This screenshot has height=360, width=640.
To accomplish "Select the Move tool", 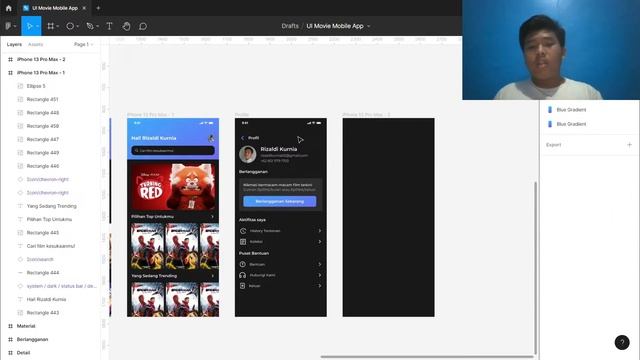I will tap(29, 26).
